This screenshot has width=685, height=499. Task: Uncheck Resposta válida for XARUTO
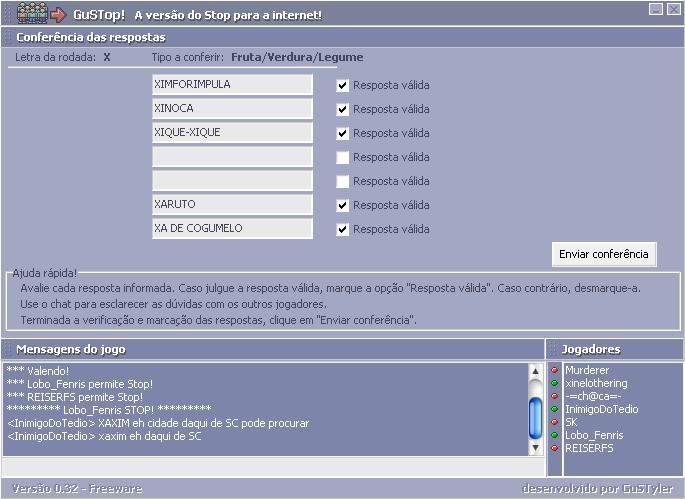point(342,205)
